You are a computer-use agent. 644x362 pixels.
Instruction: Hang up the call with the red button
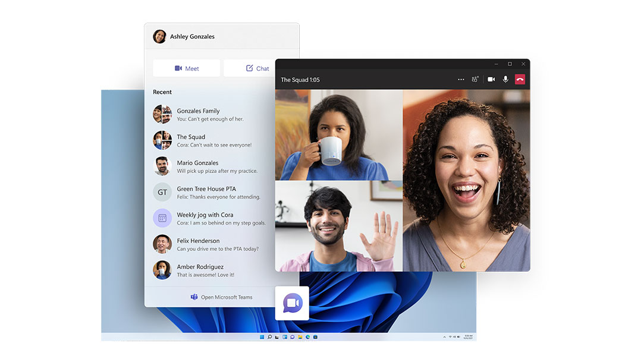[520, 79]
